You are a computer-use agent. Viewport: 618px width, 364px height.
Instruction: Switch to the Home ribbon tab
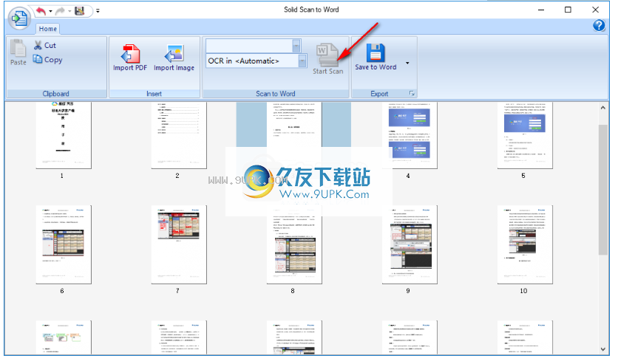(48, 29)
